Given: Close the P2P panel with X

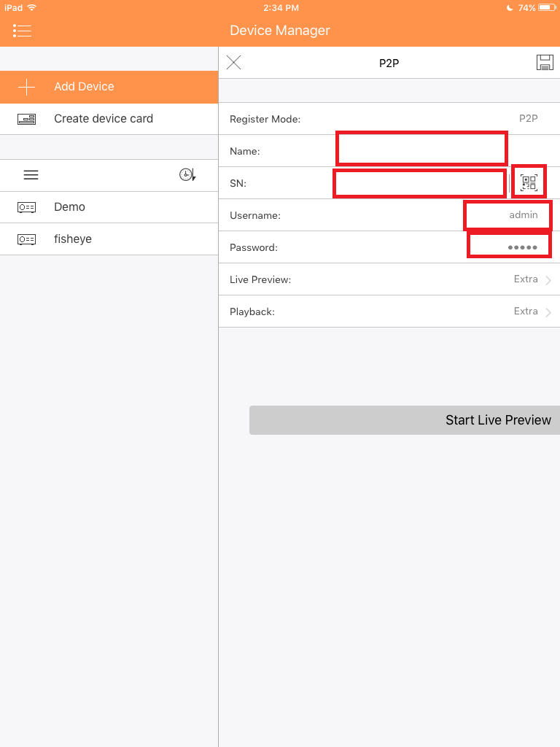Looking at the screenshot, I should click(x=233, y=63).
